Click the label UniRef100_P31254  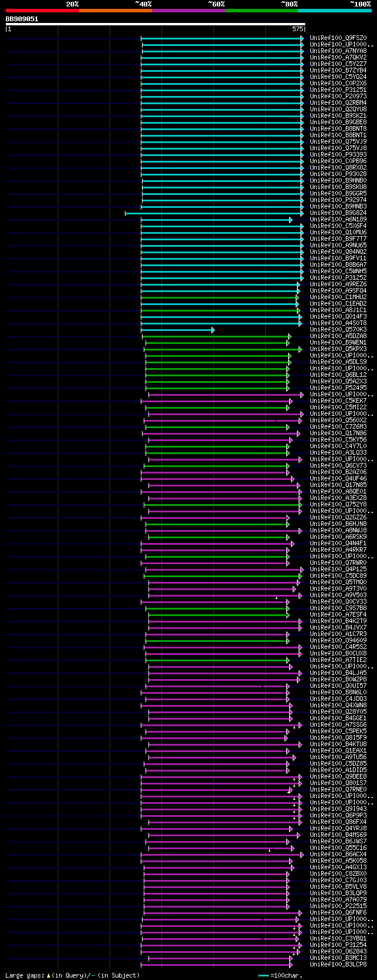coord(338,945)
